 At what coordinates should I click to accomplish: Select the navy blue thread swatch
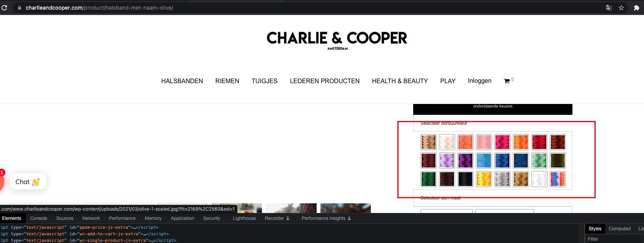(521, 161)
